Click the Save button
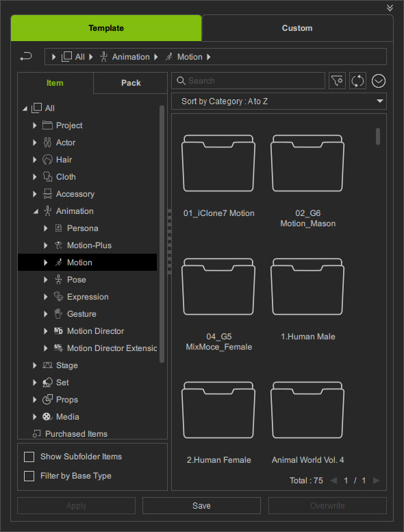 pyautogui.click(x=202, y=505)
